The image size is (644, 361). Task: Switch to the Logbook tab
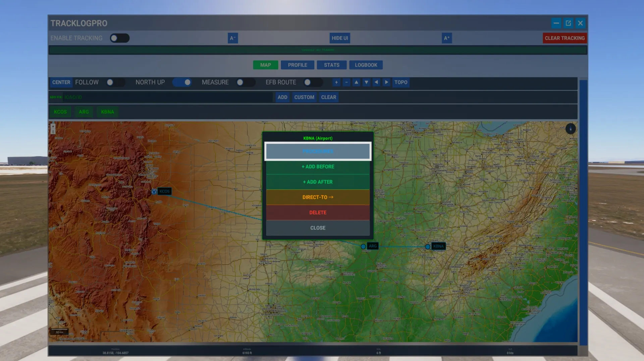[366, 65]
